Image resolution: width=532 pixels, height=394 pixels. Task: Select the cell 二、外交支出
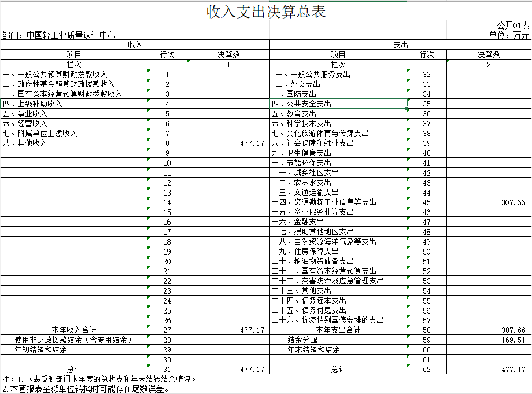click(338, 84)
